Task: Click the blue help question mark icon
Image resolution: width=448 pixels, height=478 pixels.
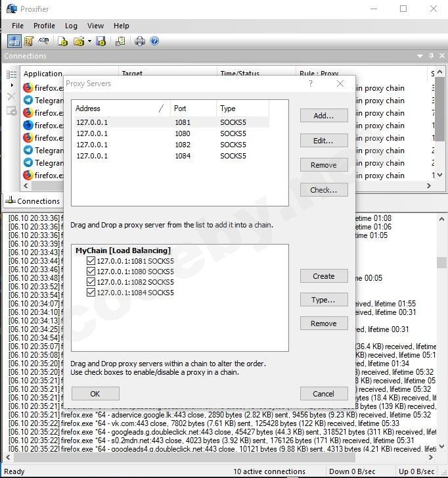Action: pos(154,41)
